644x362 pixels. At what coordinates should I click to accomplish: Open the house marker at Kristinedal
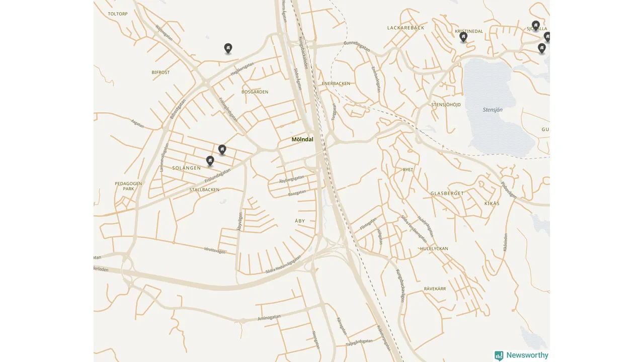click(x=463, y=37)
